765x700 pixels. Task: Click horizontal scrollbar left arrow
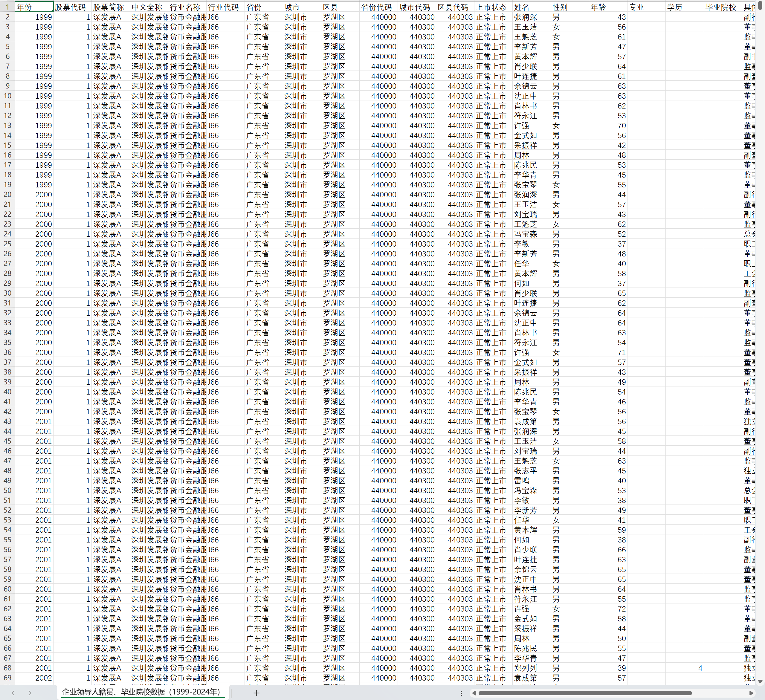click(474, 693)
